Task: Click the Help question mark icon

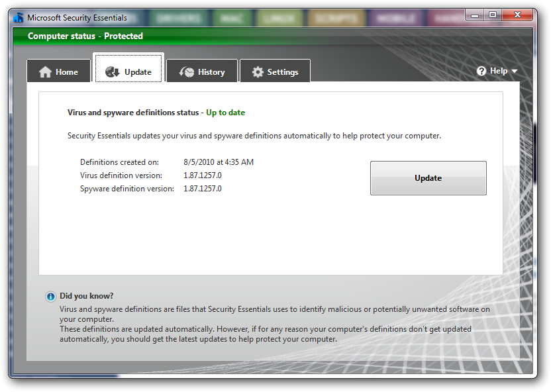Action: click(481, 70)
